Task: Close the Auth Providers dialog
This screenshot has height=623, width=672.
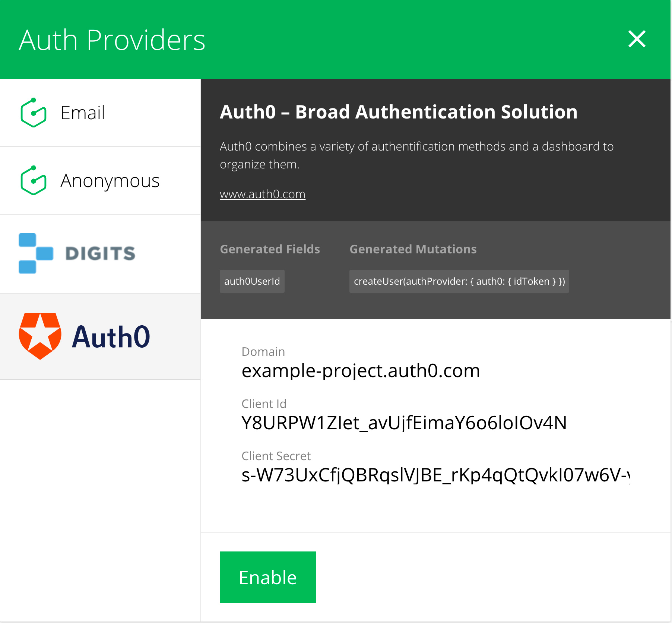Action: click(637, 39)
